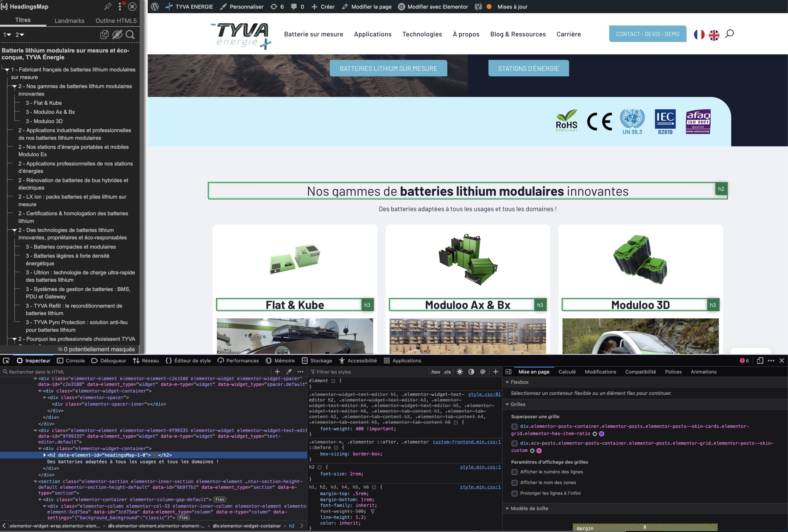Enable grid overlay for elementor-has-item-ratio div
Screen dimensions: 788x532
[x=514, y=426]
